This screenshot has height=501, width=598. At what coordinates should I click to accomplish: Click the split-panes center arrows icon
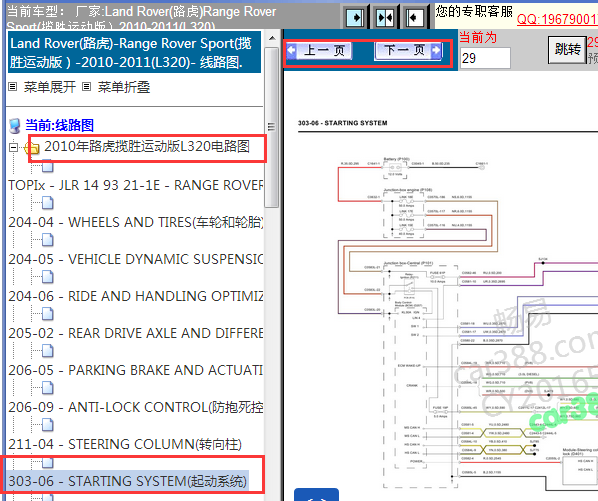pos(384,18)
